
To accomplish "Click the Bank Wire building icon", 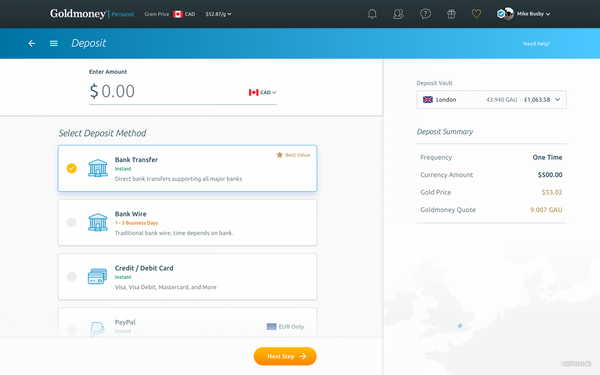I will 98,222.
